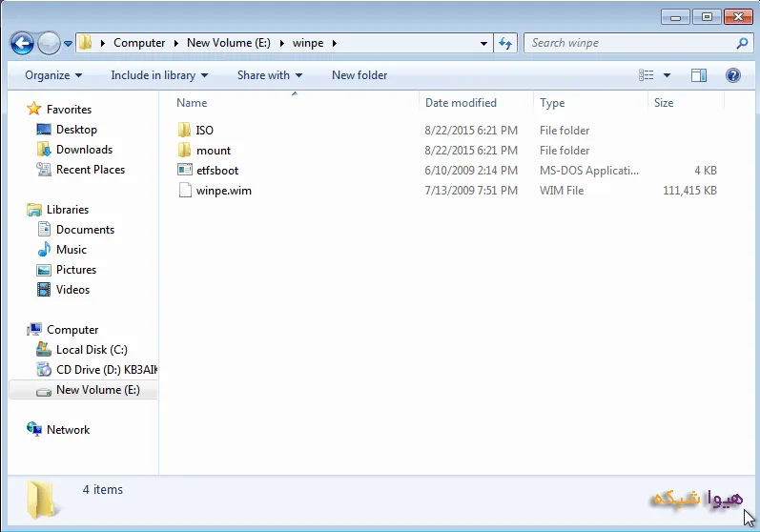Image resolution: width=760 pixels, height=532 pixels.
Task: Select Computer in the navigation pane
Action: pos(72,330)
